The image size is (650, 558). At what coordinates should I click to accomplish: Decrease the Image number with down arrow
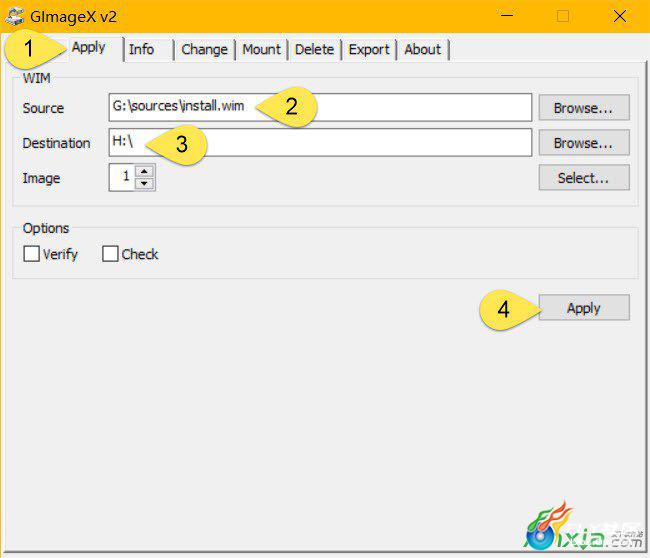coord(144,183)
